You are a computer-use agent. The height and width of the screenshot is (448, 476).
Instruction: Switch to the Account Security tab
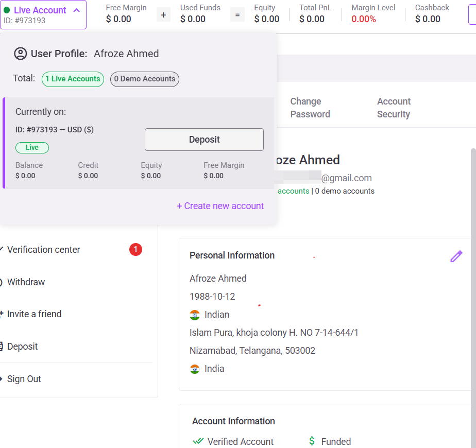(394, 108)
